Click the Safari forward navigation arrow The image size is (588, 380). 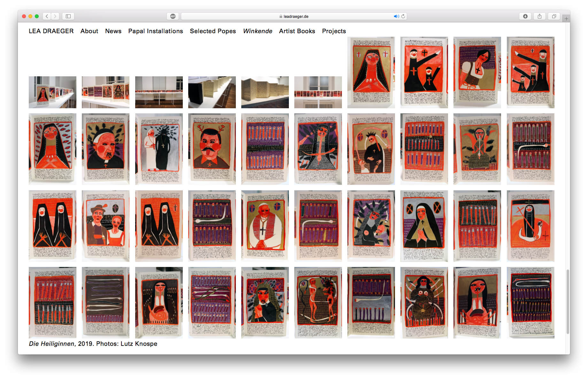[x=55, y=16]
